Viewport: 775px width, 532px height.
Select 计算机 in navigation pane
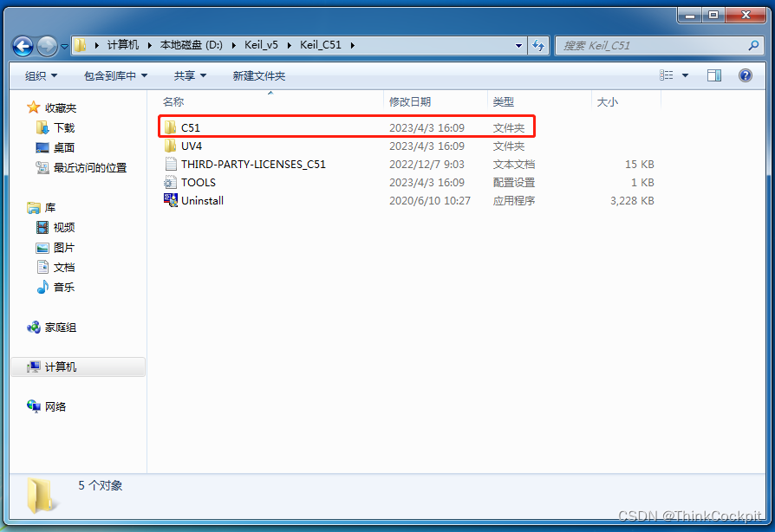[x=78, y=367]
